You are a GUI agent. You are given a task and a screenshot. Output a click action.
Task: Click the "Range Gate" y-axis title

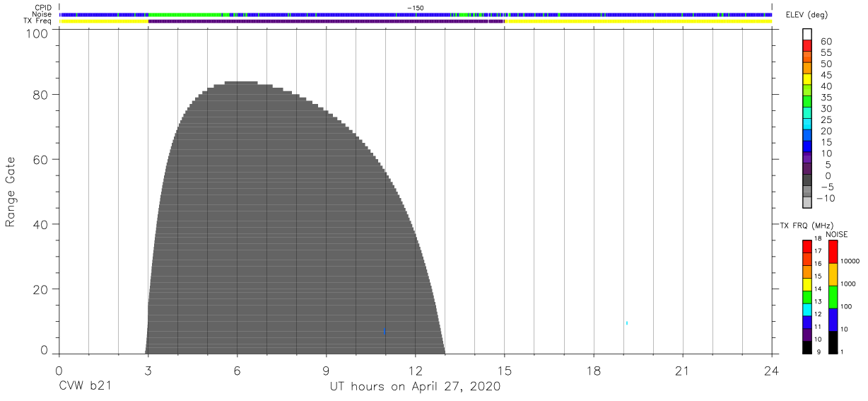11,192
